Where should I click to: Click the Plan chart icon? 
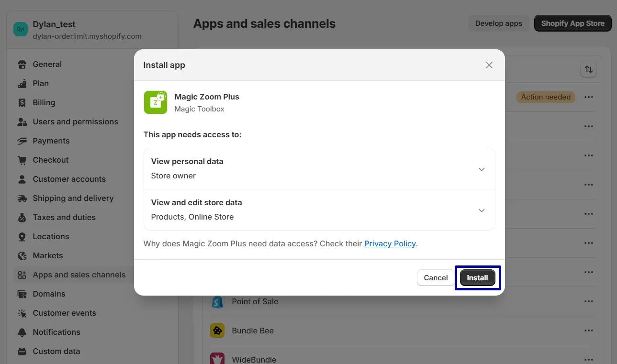pyautogui.click(x=22, y=83)
